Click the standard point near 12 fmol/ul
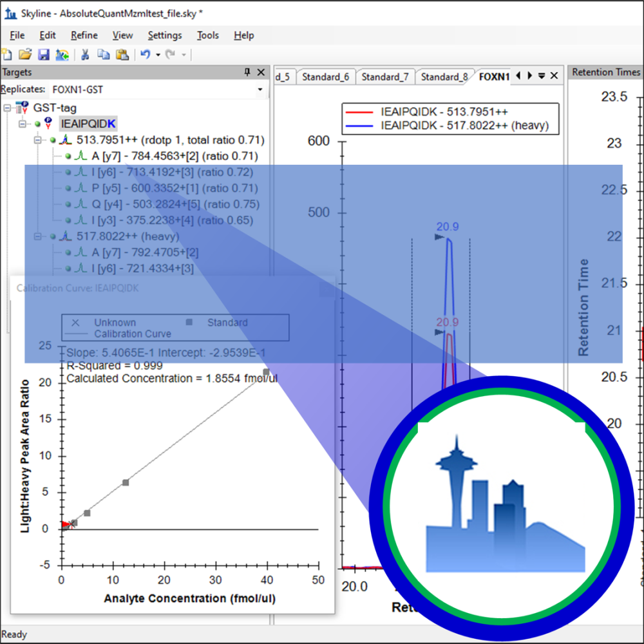 [x=126, y=482]
